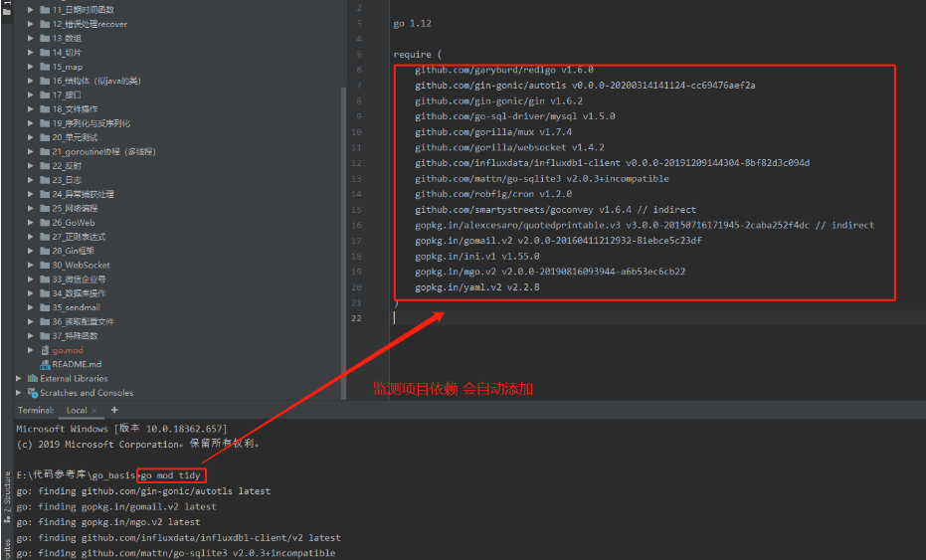
Task: Click the 23_日志 folder icon
Action: pyautogui.click(x=45, y=180)
